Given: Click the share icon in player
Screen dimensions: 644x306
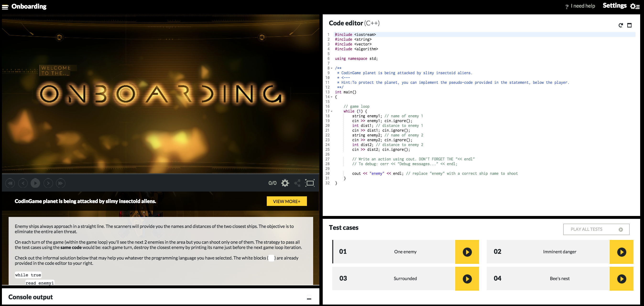Looking at the screenshot, I should point(297,183).
